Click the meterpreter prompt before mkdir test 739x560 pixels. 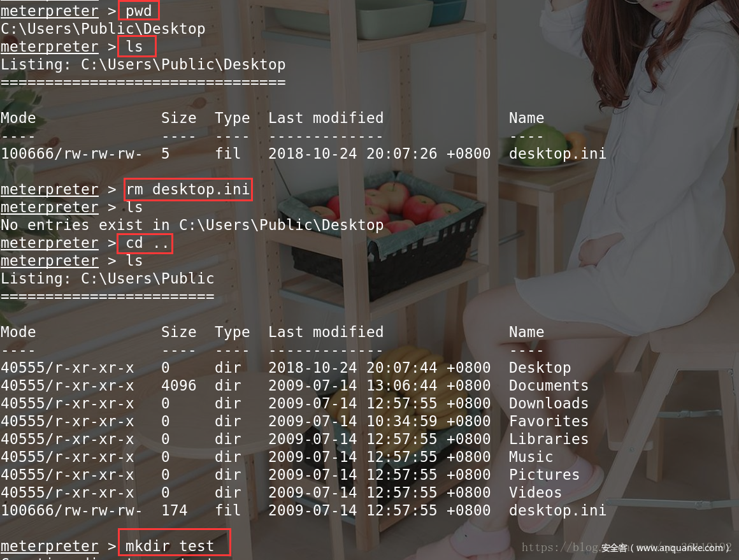pyautogui.click(x=50, y=546)
